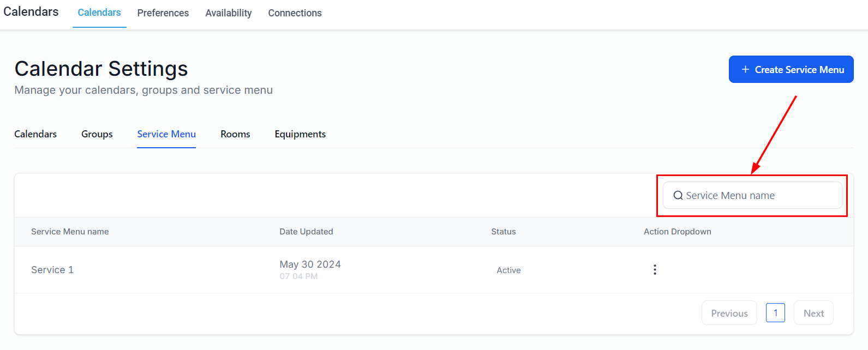The image size is (868, 350).
Task: Click the Previous pagination button
Action: (x=729, y=313)
